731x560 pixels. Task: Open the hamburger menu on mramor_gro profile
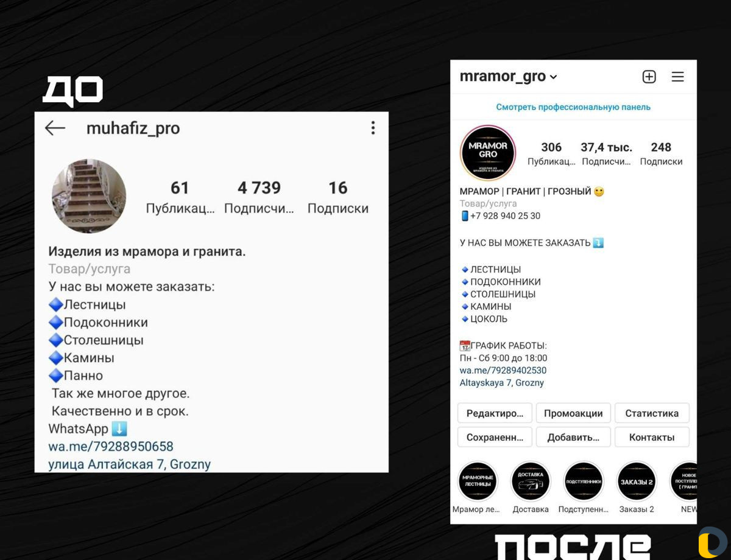[678, 77]
